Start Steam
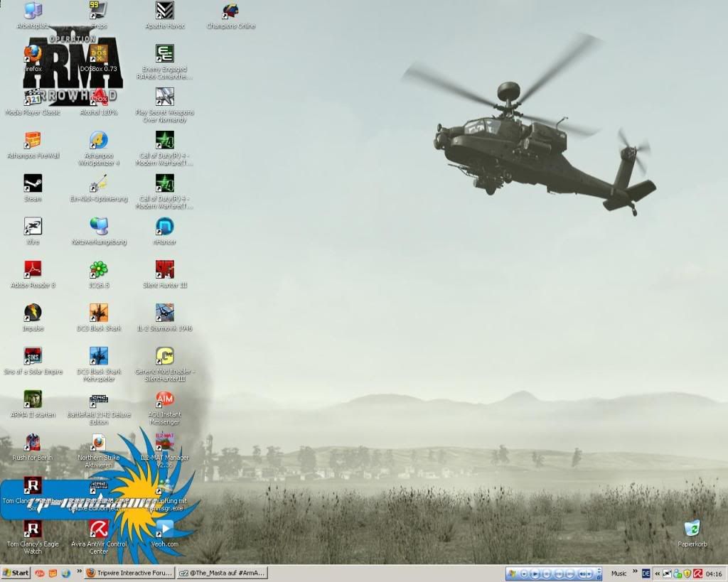Viewport: 728px width, 582px height. (31, 183)
